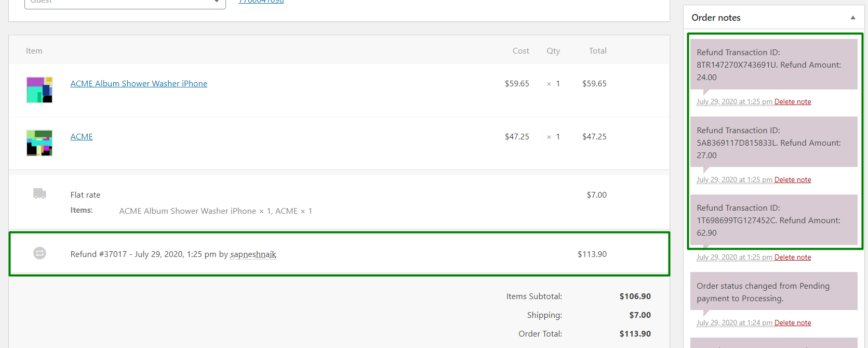
Task: Click the Qty column header
Action: click(x=553, y=51)
